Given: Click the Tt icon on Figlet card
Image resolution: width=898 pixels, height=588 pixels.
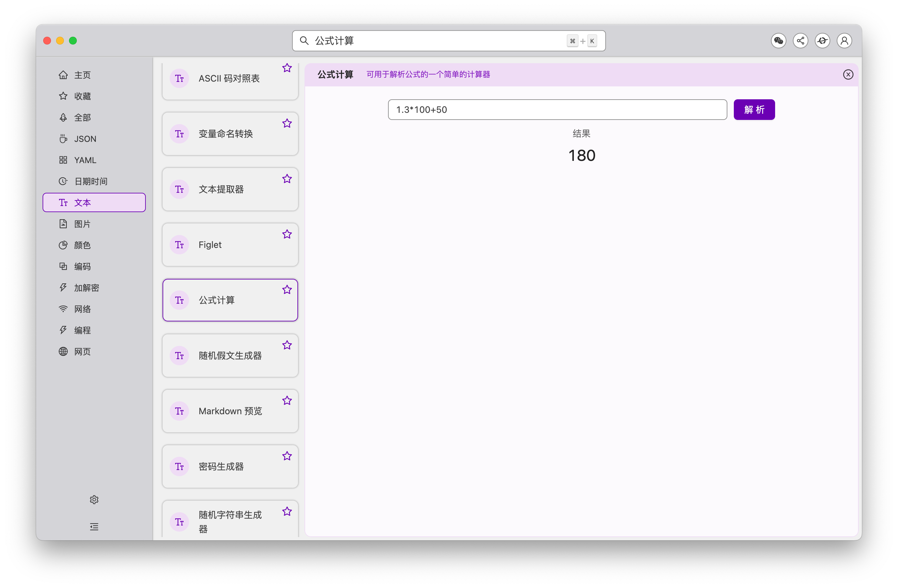Looking at the screenshot, I should click(x=179, y=245).
